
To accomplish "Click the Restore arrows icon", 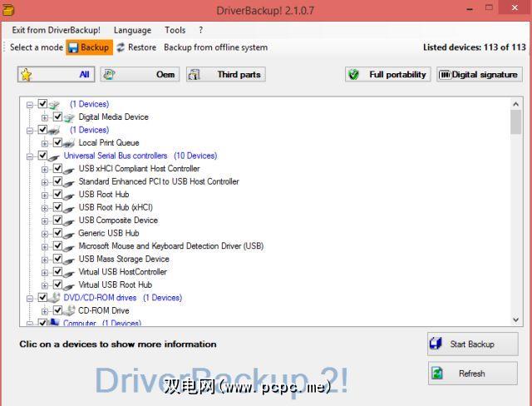I will pyautogui.click(x=121, y=47).
